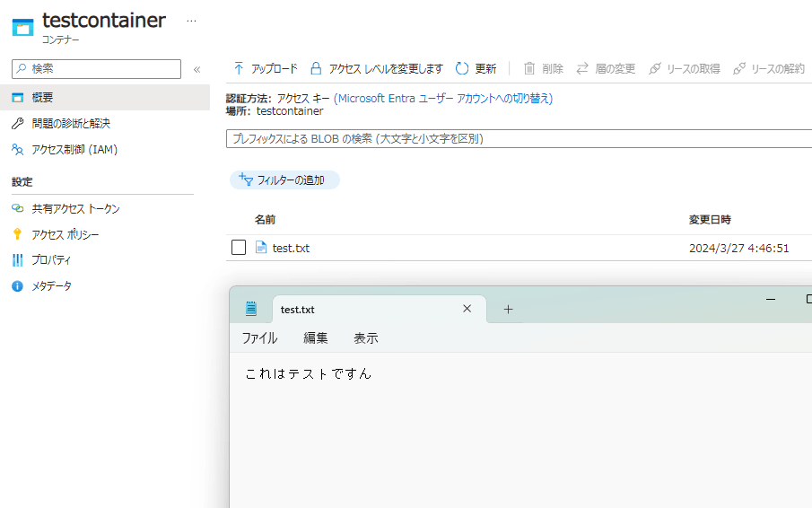Sort by the 変更日時 column header
The image size is (812, 508).
(710, 220)
